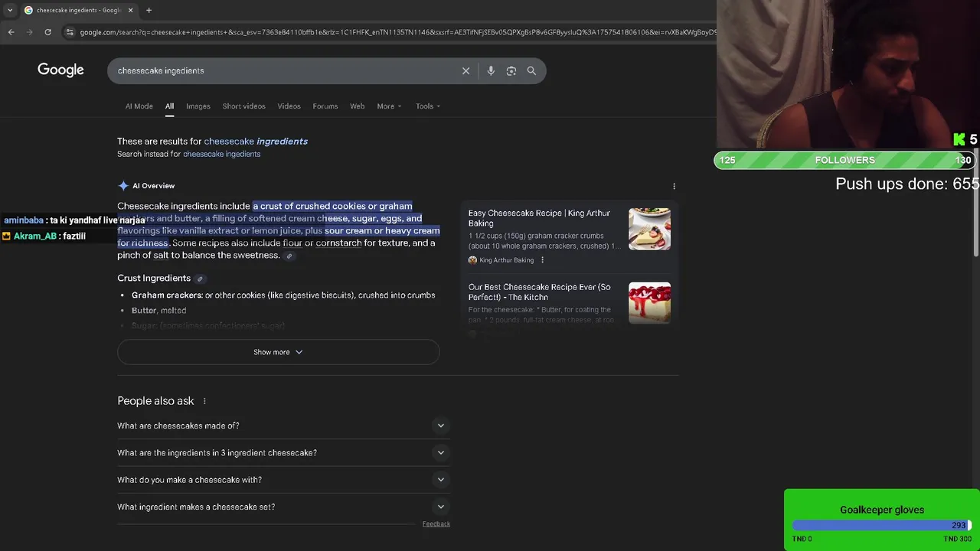980x551 pixels.
Task: Click The Kitchn cherry cheesecake thumbnail
Action: pyautogui.click(x=649, y=303)
